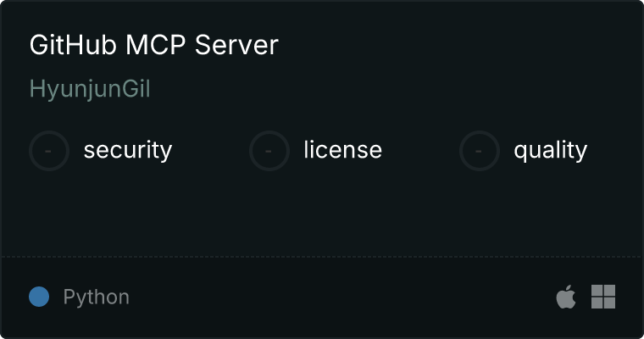
Task: Click the dash inside the security circle
Action: [48, 151]
